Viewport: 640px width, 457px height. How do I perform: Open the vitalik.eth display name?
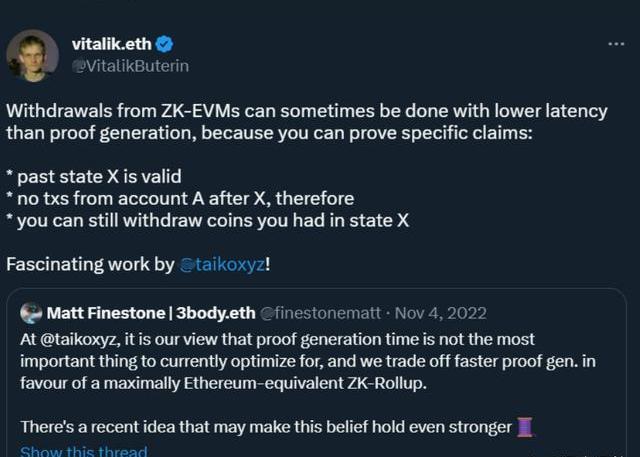pos(112,44)
